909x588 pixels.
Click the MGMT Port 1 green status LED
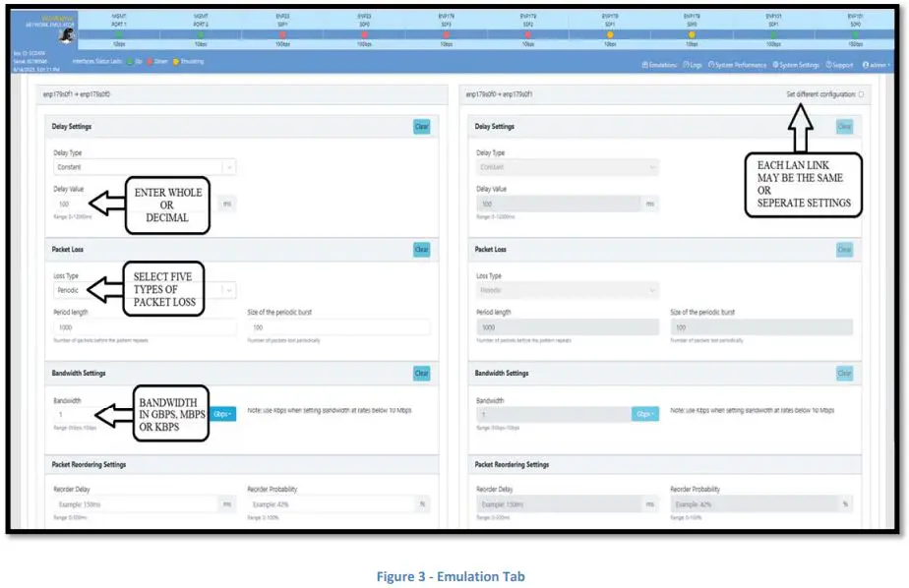click(119, 34)
